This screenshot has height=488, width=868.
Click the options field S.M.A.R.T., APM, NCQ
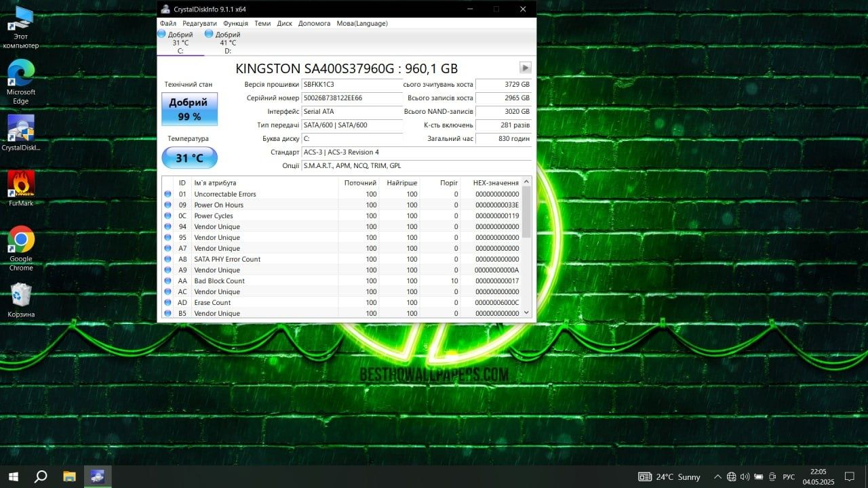[x=416, y=166]
